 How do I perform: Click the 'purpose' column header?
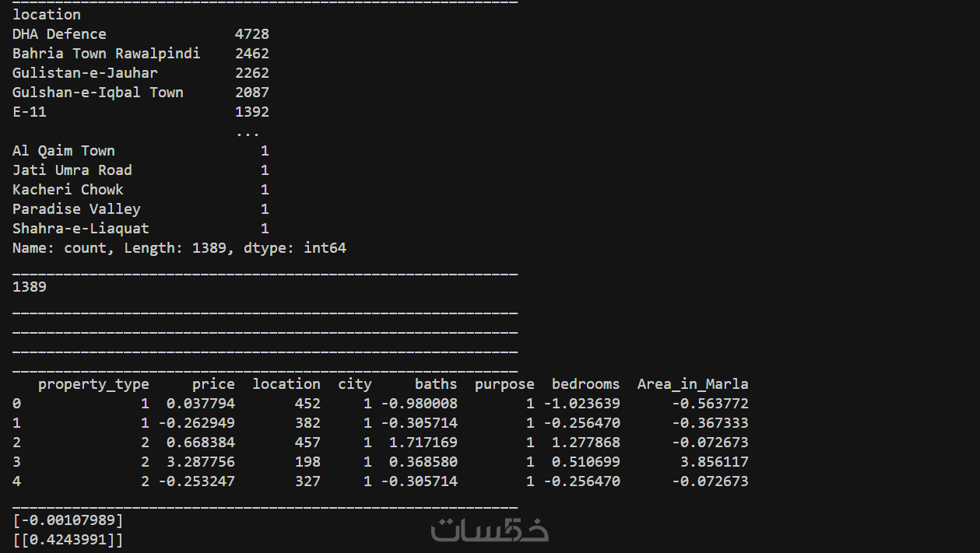[x=504, y=384]
